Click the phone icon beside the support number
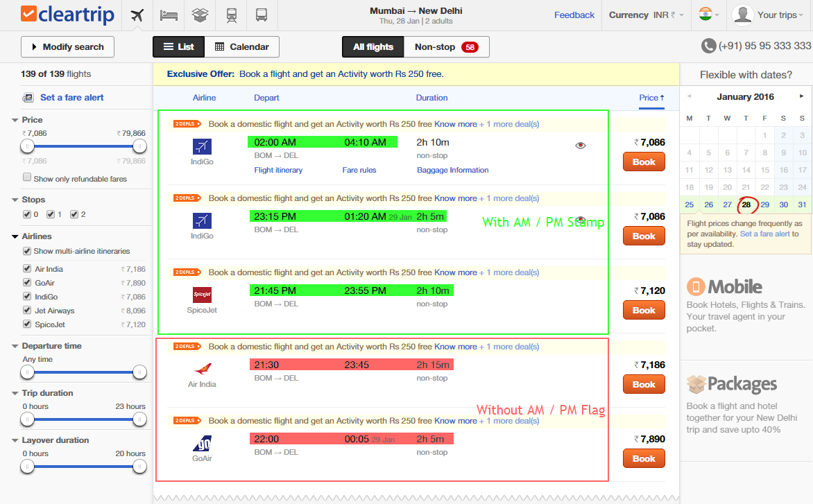Image resolution: width=813 pixels, height=504 pixels. point(708,46)
